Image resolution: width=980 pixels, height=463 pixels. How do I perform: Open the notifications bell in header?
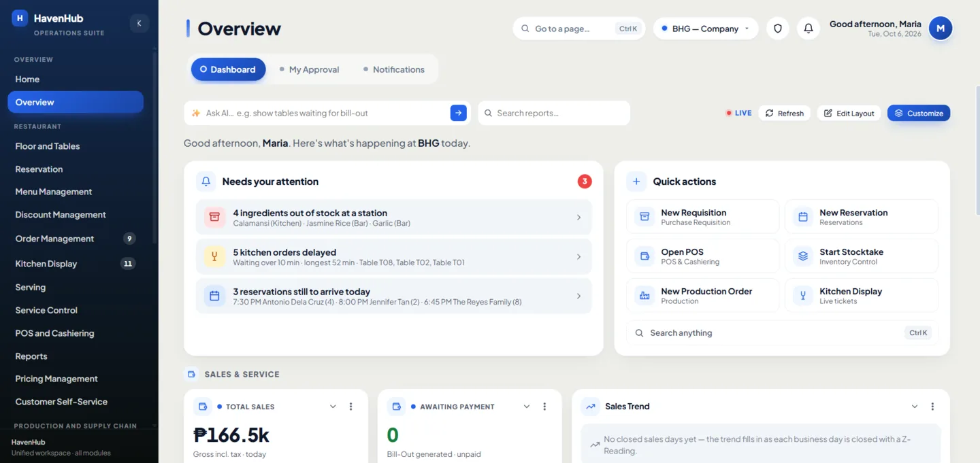point(808,29)
